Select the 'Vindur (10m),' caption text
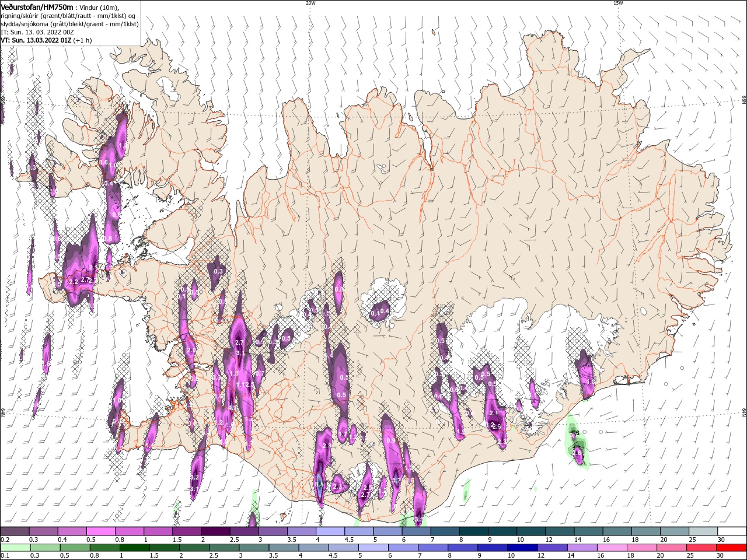Screen dimensions: 747x560 (100, 7)
